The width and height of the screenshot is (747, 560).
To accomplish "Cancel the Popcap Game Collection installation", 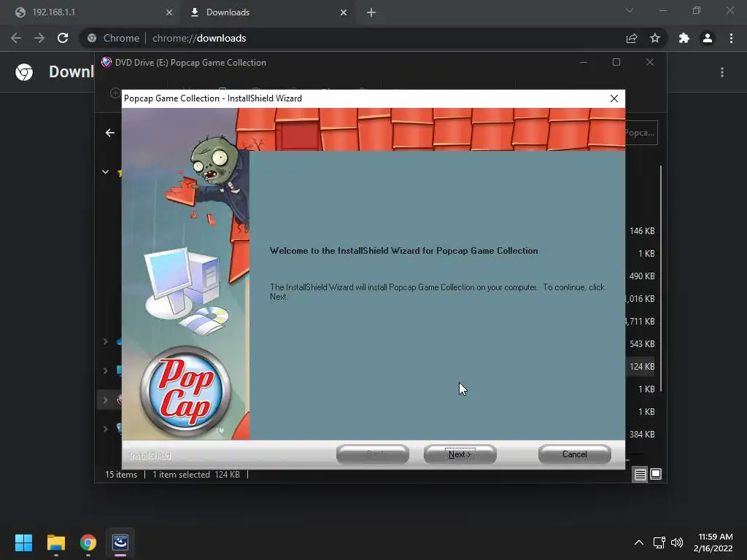I will tap(575, 454).
